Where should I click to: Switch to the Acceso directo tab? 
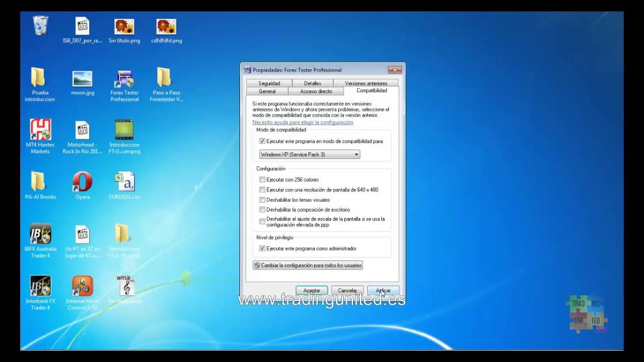[316, 92]
